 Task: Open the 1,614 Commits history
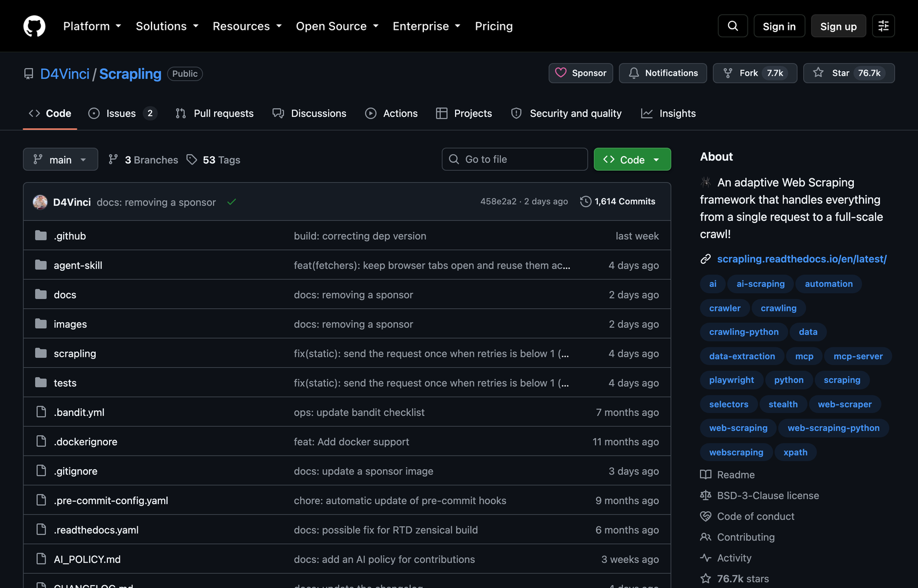[618, 201]
